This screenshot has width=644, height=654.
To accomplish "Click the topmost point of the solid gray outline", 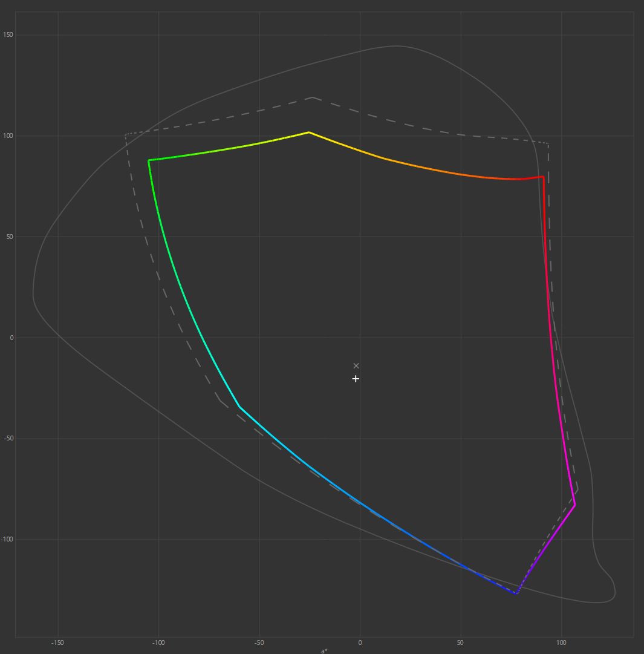I will (x=396, y=46).
